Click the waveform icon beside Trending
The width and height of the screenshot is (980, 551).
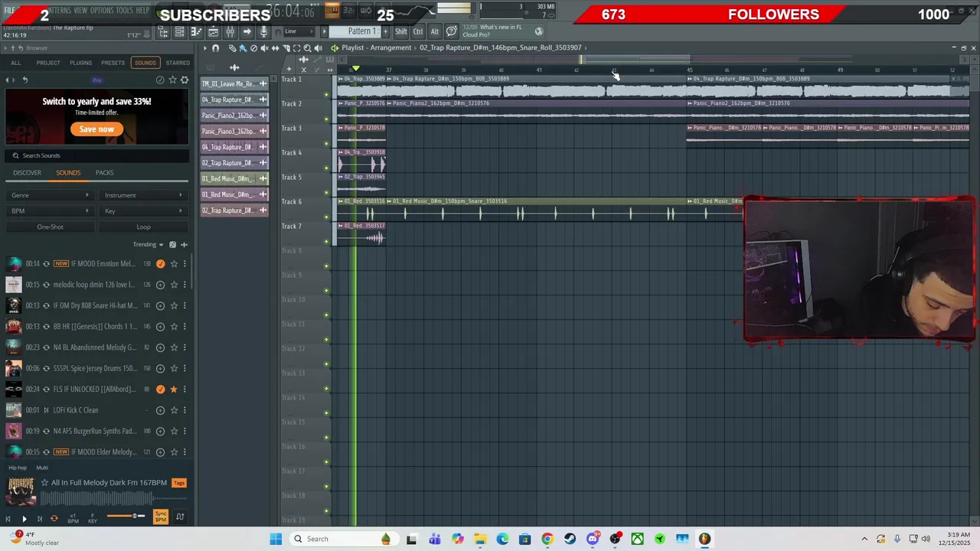point(184,245)
